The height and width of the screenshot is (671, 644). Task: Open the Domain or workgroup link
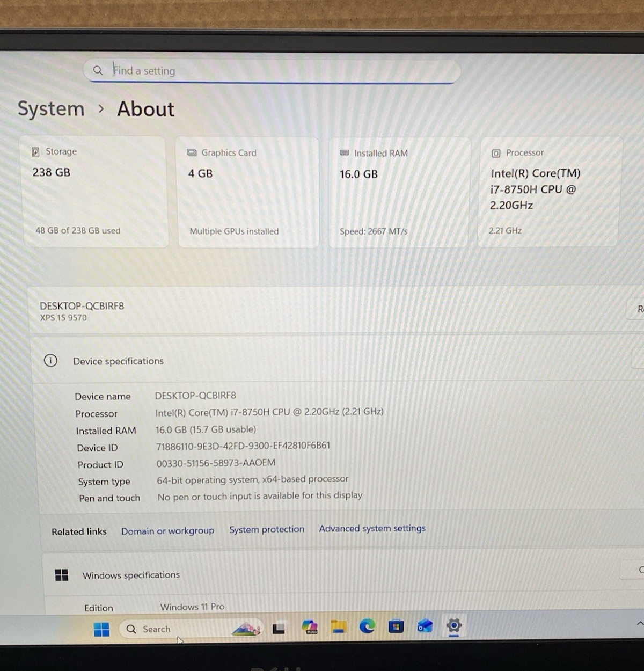[x=167, y=531]
